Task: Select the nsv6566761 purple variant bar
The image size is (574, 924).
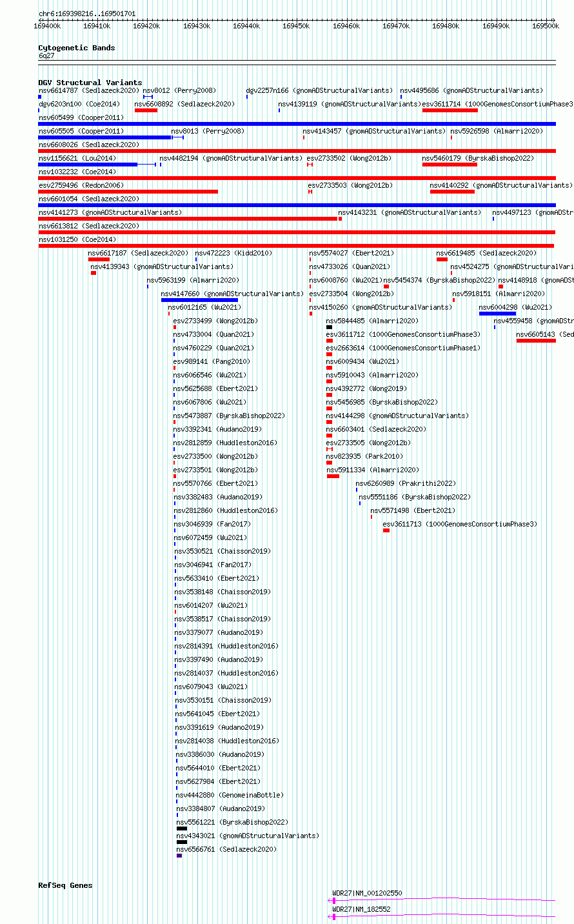Action: 179,856
